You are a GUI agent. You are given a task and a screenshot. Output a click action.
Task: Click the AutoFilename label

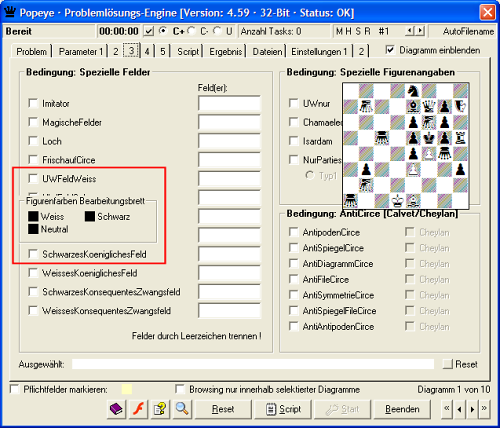[468, 31]
